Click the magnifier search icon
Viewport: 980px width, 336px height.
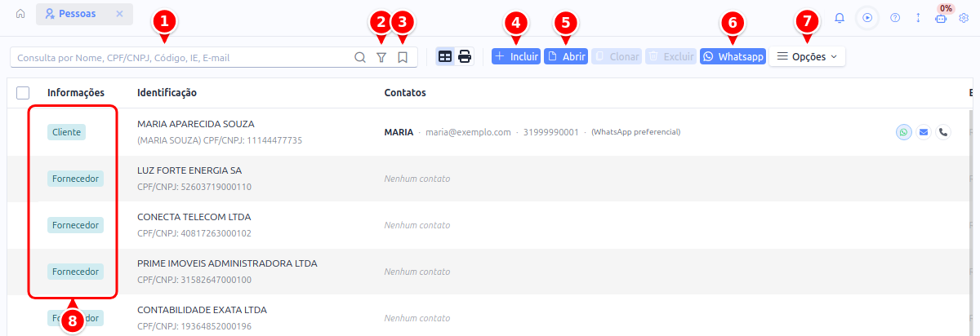pos(360,57)
